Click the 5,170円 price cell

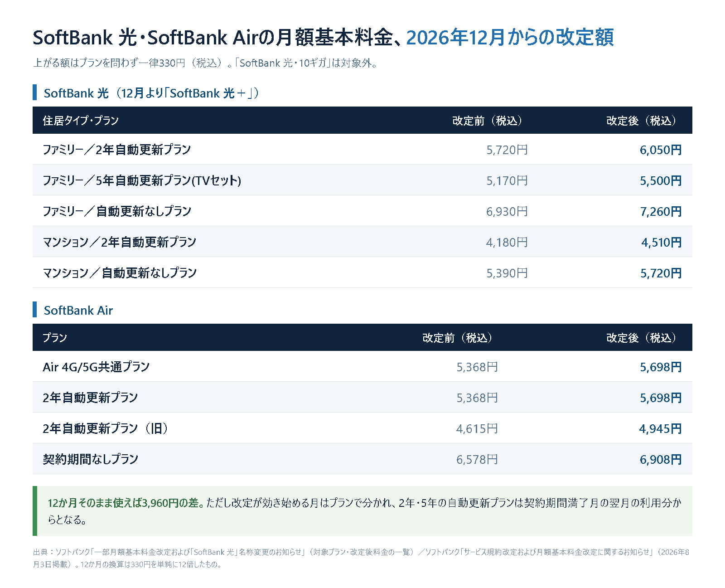[507, 181]
